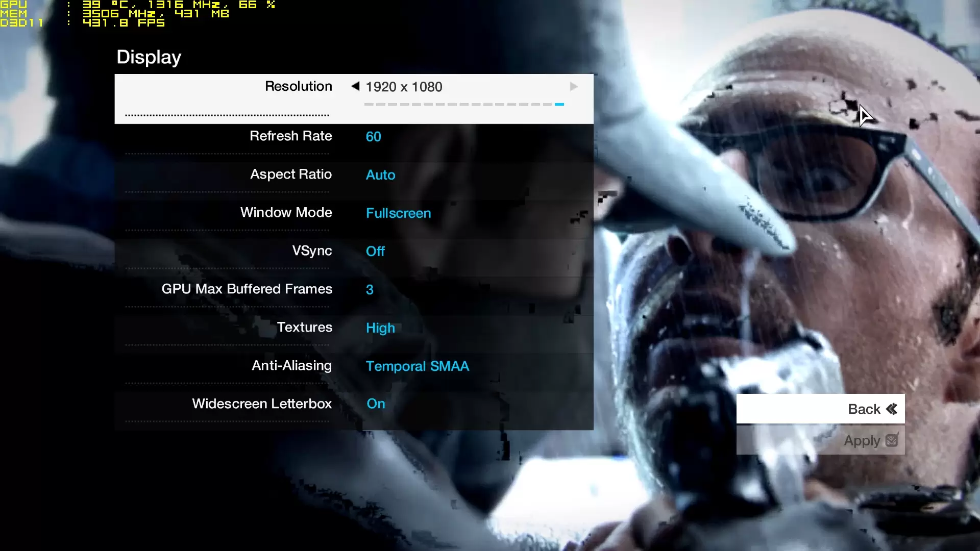Toggle the VSync Off value
The width and height of the screenshot is (980, 551).
coord(375,252)
